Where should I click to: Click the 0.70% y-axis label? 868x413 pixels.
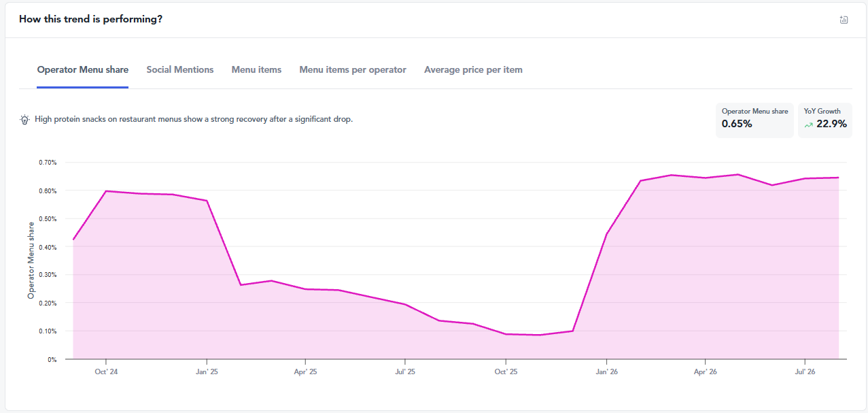[x=48, y=163]
